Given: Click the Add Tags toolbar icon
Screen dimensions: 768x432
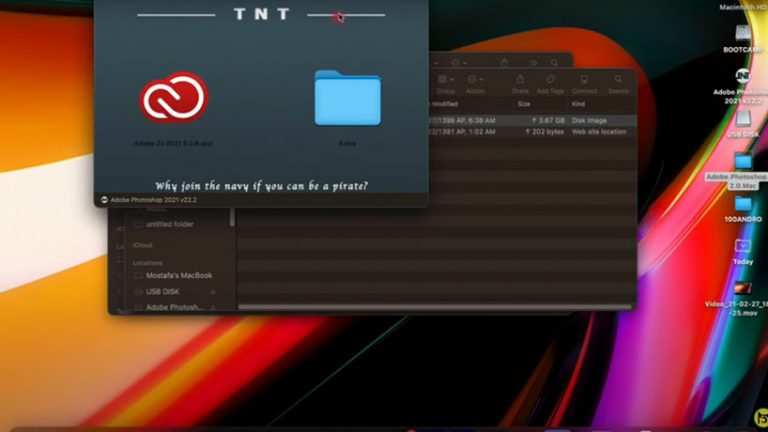Looking at the screenshot, I should (550, 80).
